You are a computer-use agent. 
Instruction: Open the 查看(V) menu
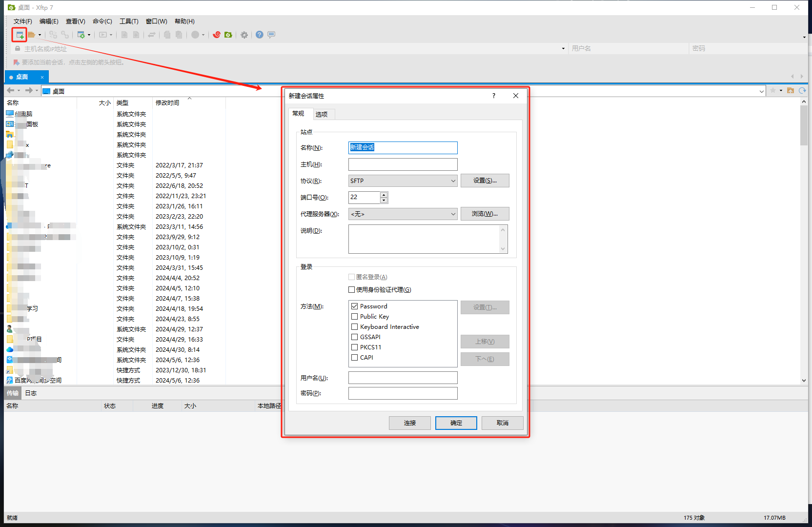(x=76, y=21)
